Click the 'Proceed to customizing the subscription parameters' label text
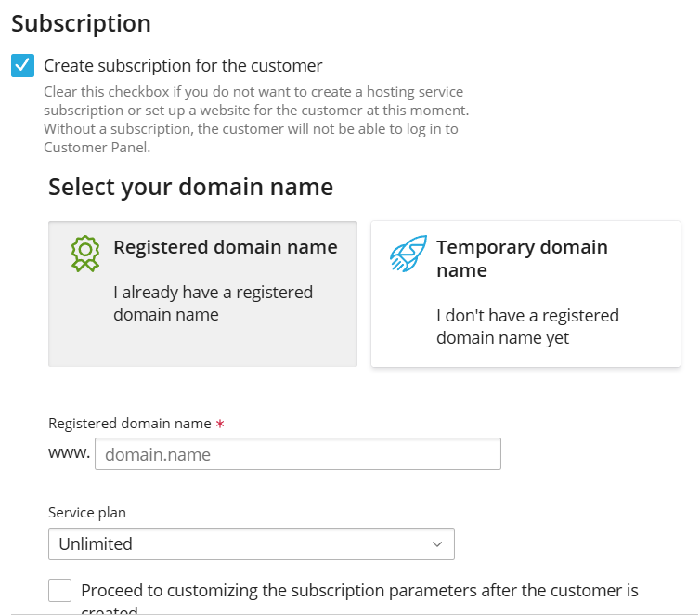 pos(359,591)
